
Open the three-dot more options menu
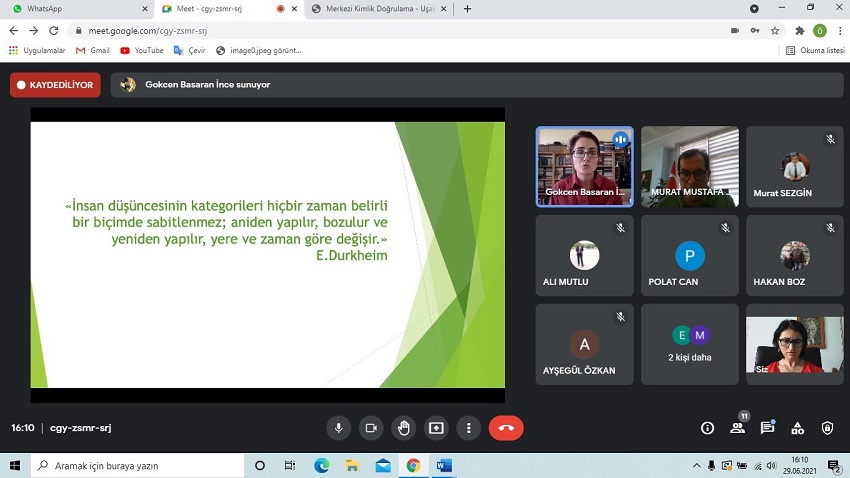point(468,428)
